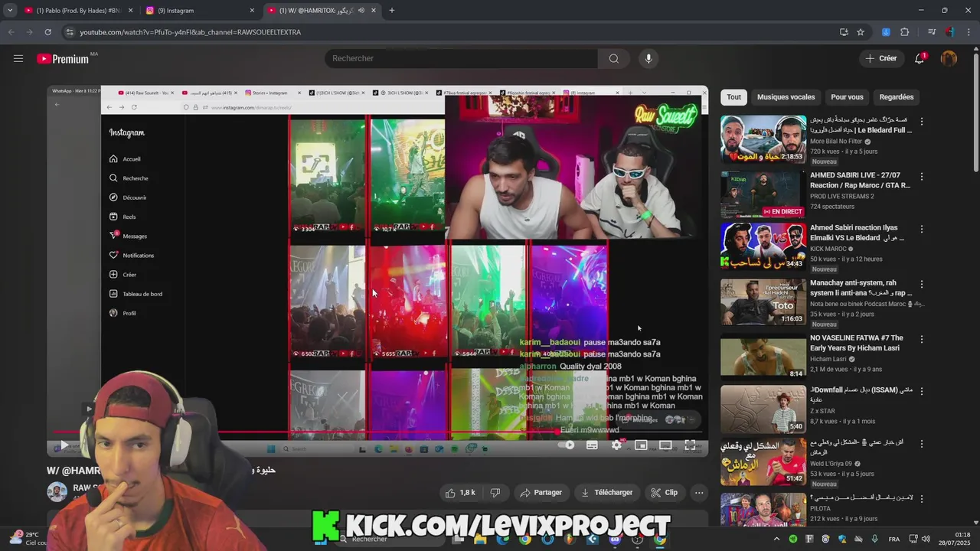
Task: Select the Musiques vocales chip
Action: 786,97
